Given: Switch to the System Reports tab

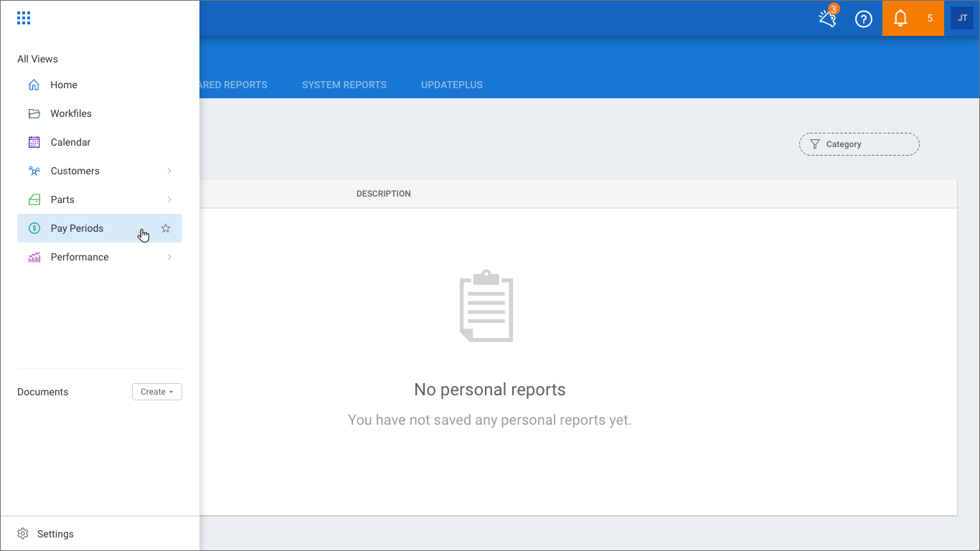Looking at the screenshot, I should (344, 85).
